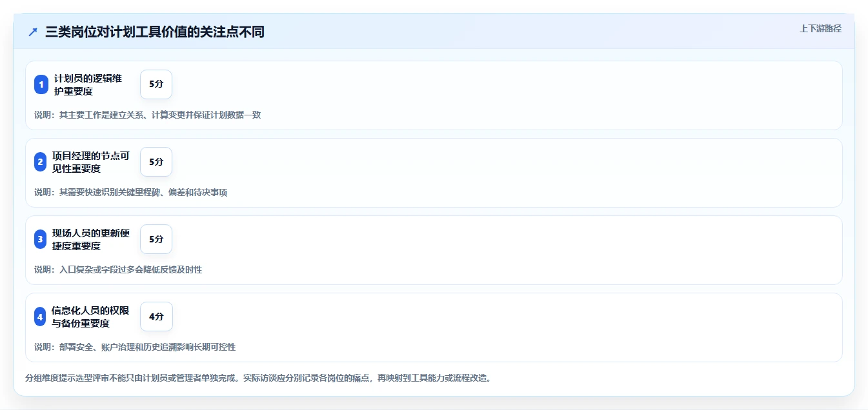868x410 pixels.
Task: Click the 5分 score for 现场人员的更新便捷度重要度
Action: click(156, 239)
